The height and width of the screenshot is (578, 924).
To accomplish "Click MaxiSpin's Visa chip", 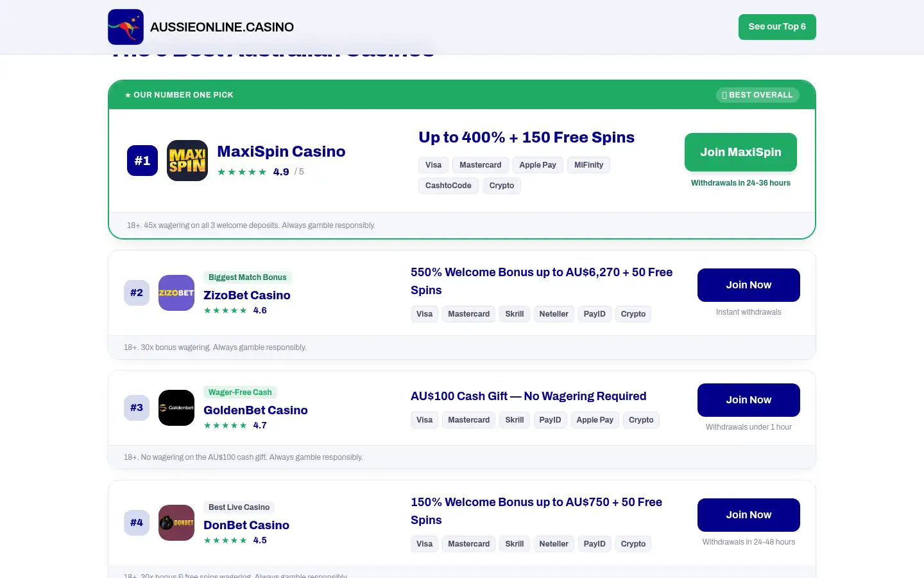I will click(433, 165).
